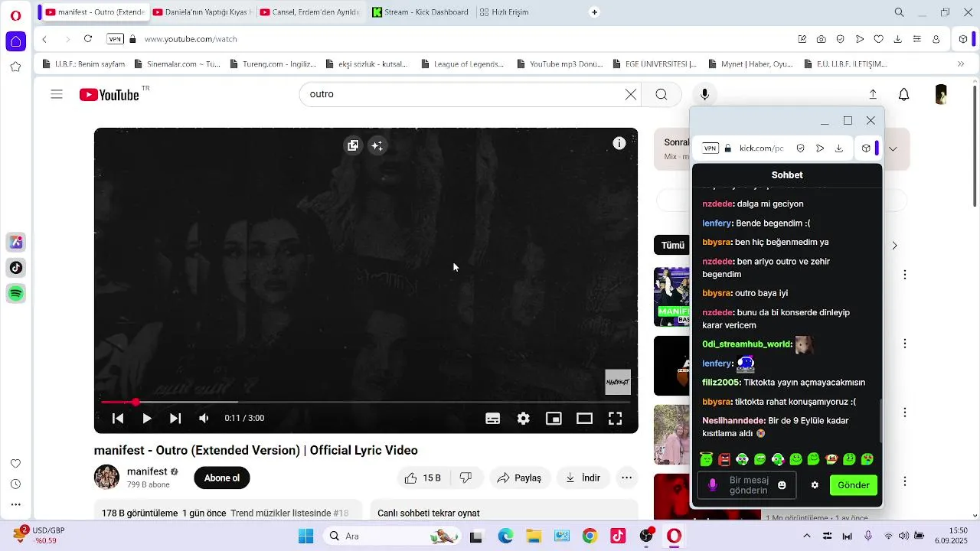The image size is (980, 551).
Task: Open YouTube notifications bell
Action: (x=904, y=95)
